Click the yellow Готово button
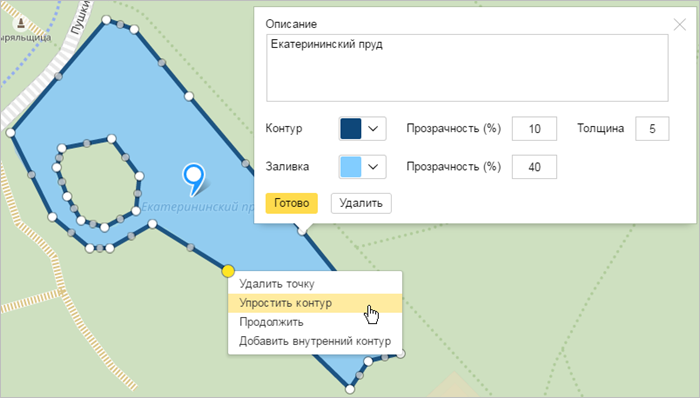The height and width of the screenshot is (398, 700). coord(292,203)
